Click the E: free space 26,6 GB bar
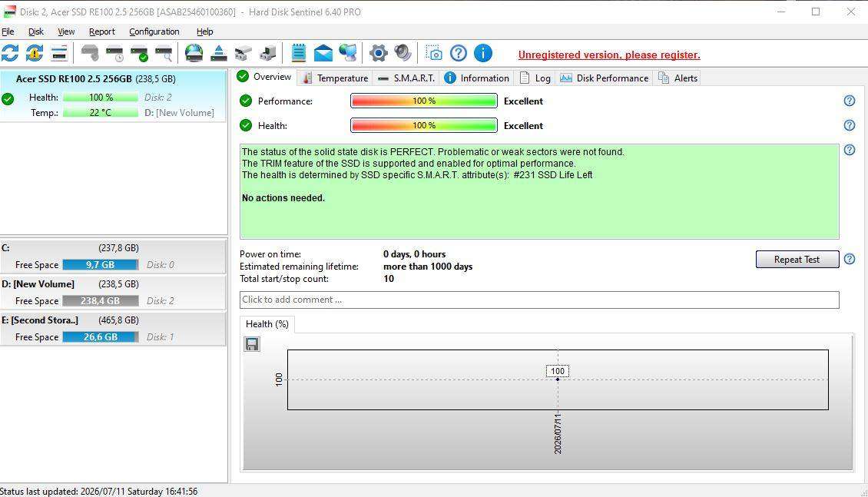 [x=100, y=336]
